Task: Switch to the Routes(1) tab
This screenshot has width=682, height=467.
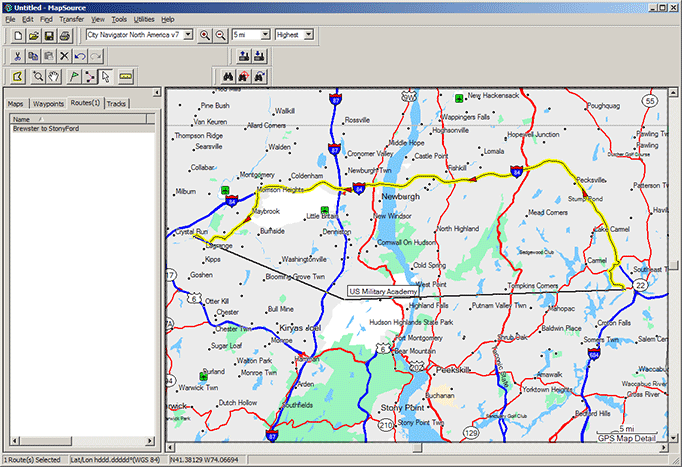Action: (85, 103)
